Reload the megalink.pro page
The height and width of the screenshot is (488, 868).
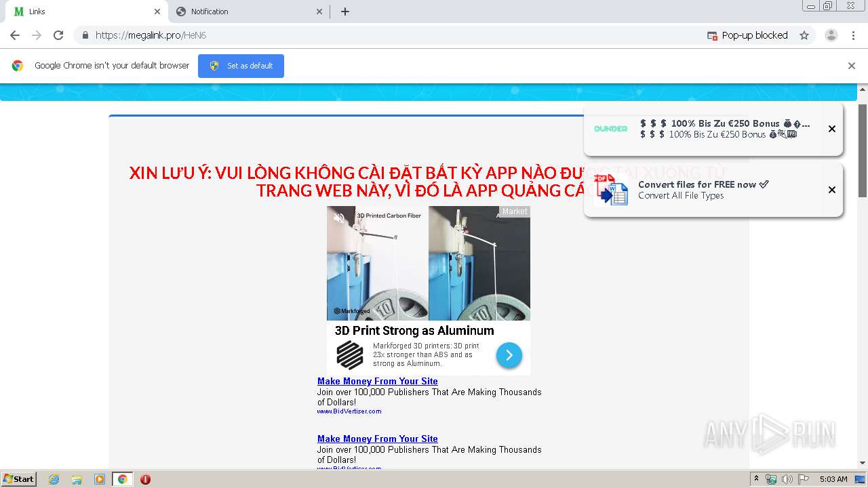click(58, 35)
